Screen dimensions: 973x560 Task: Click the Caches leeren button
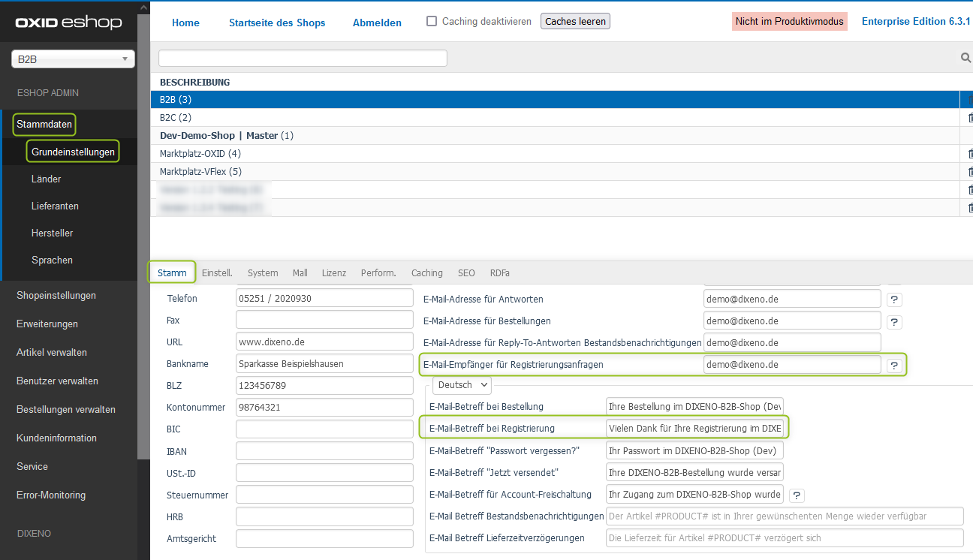[575, 21]
